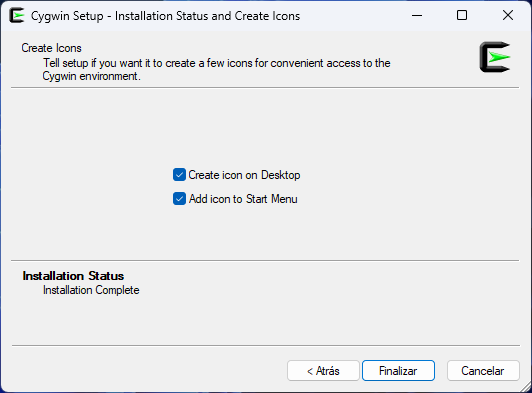Viewport: 532px width, 393px height.
Task: Click the resize grip at window corner
Action: coord(526,387)
